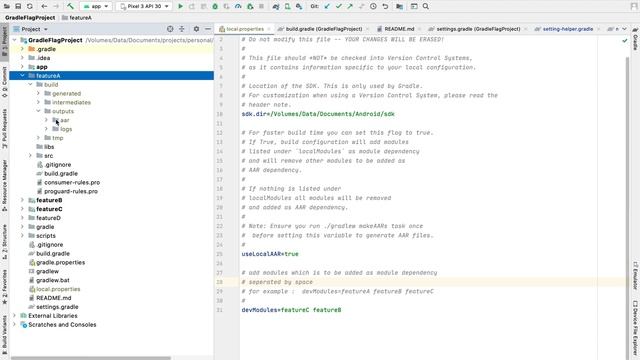Click Sync Project with Gradle Files icon
Viewport: 640px width, 360px height.
tap(276, 7)
